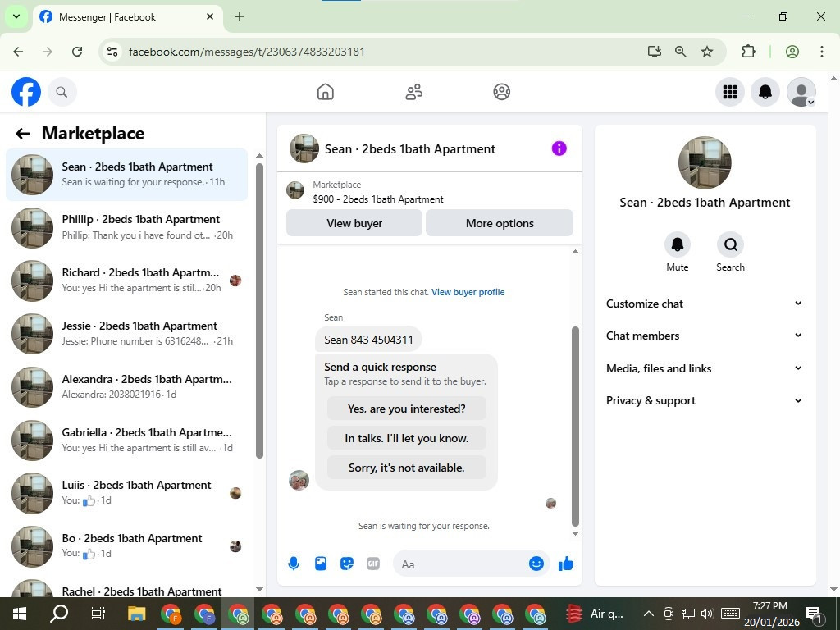Click the back arrow beside Marketplace
This screenshot has width=840, height=630.
tap(23, 134)
